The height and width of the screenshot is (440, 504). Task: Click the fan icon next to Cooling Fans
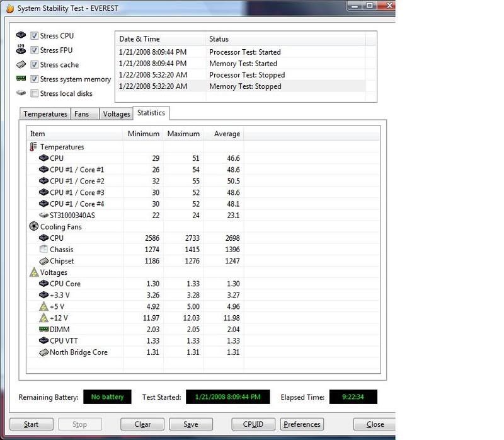click(x=34, y=226)
